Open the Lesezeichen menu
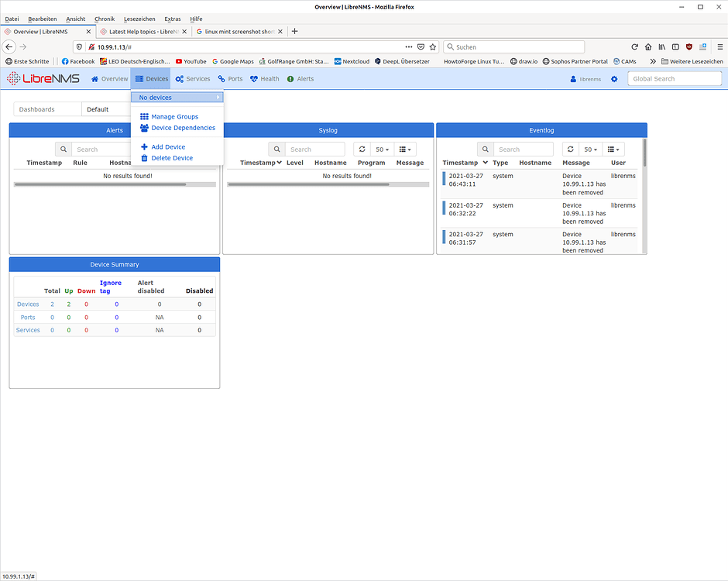Screen dimensions: 728x581 tap(139, 19)
